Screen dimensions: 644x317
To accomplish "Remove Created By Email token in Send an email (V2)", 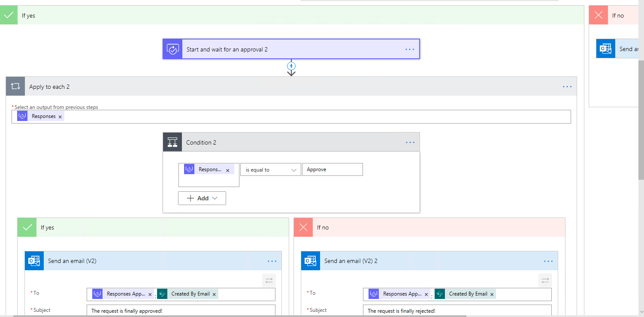I will coord(214,294).
